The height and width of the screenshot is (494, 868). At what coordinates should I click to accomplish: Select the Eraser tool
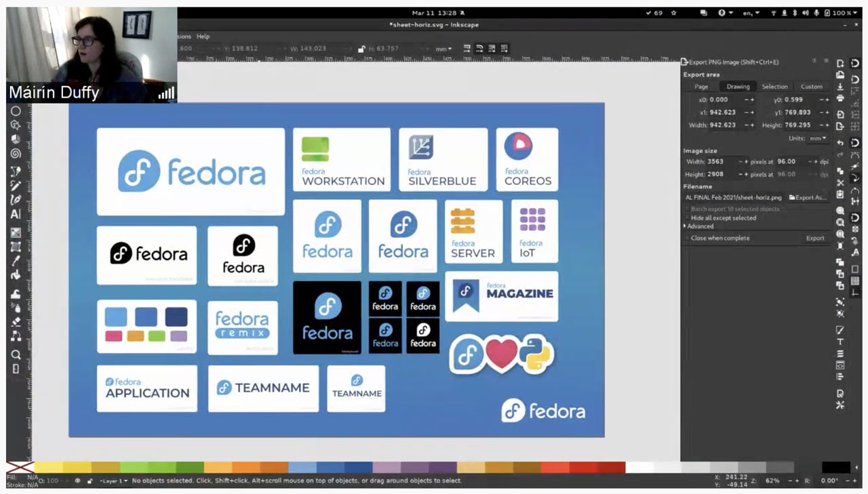point(16,322)
